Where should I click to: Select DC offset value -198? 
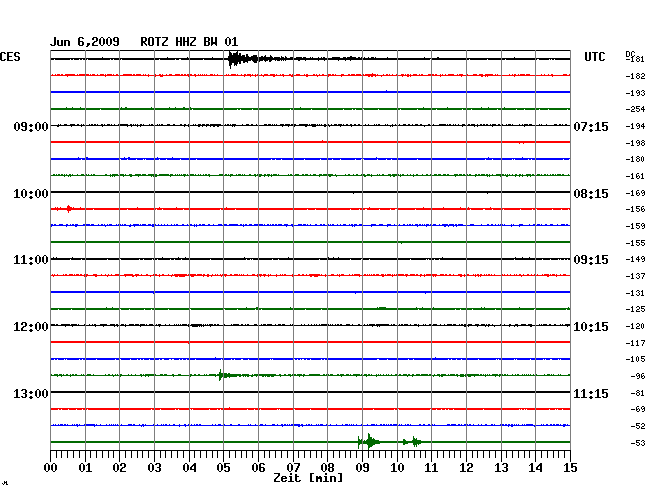pyautogui.click(x=635, y=143)
